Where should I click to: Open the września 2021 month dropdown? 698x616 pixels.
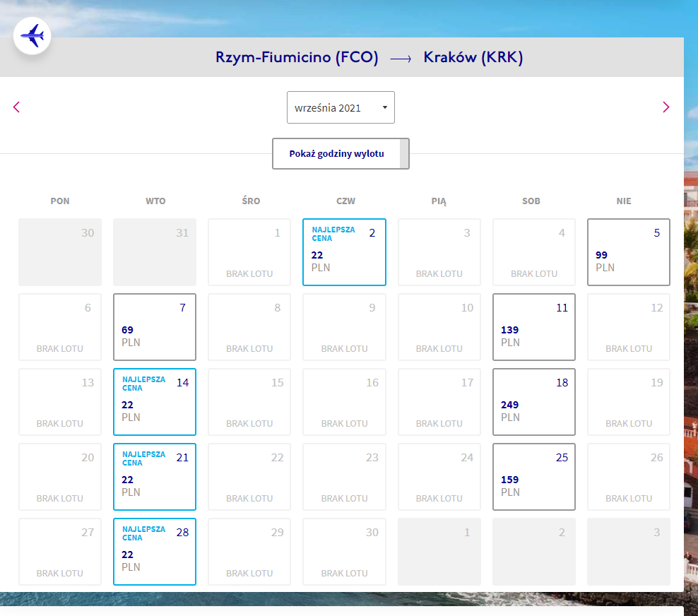click(341, 107)
